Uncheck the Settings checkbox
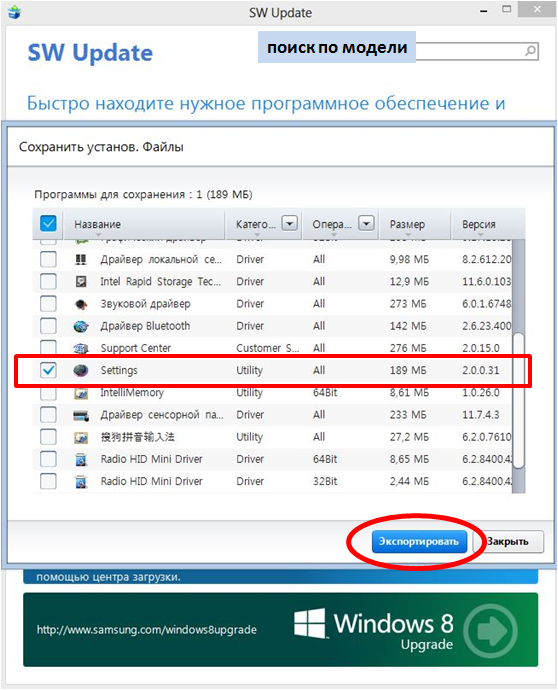Image resolution: width=558 pixels, height=690 pixels. pos(48,370)
